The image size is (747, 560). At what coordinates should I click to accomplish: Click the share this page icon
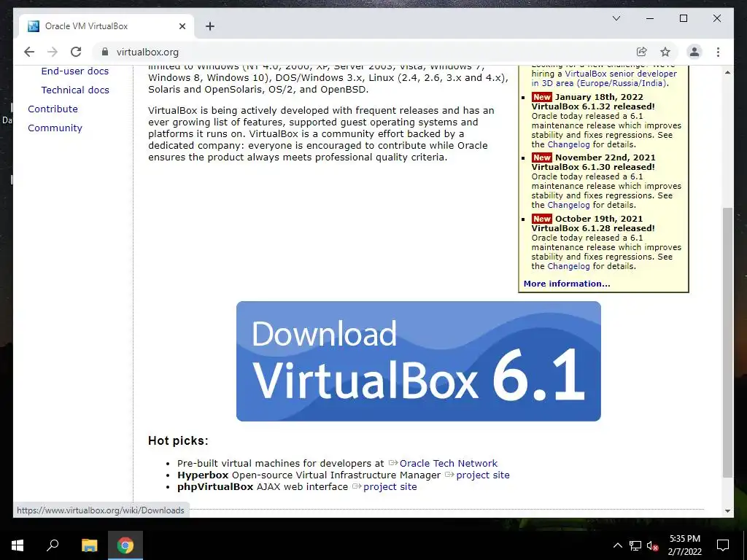coord(642,52)
